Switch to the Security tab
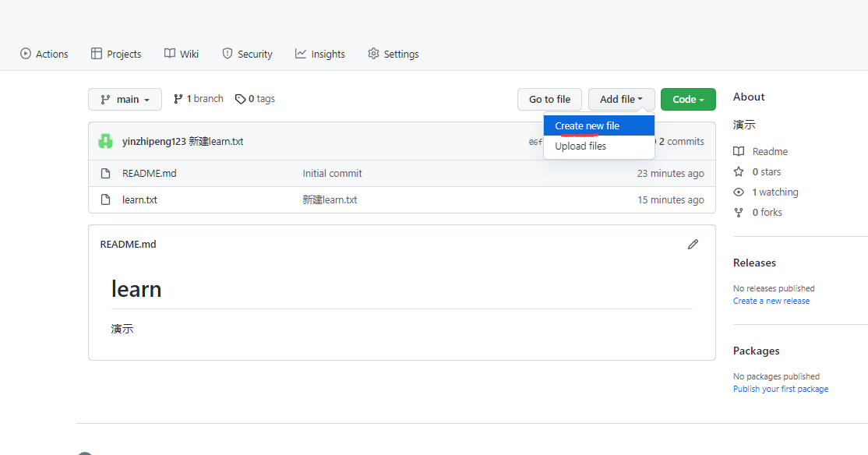Viewport: 868px width, 455px height. click(x=247, y=54)
